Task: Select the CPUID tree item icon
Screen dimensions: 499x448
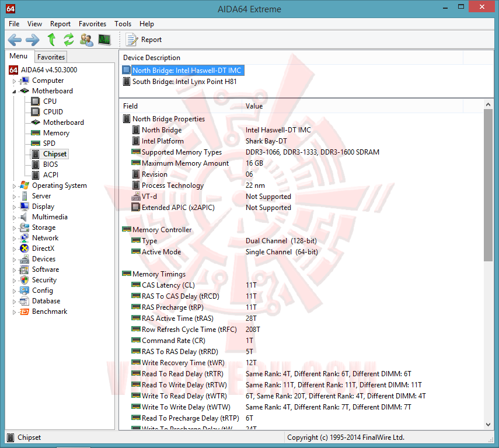Action: point(36,112)
